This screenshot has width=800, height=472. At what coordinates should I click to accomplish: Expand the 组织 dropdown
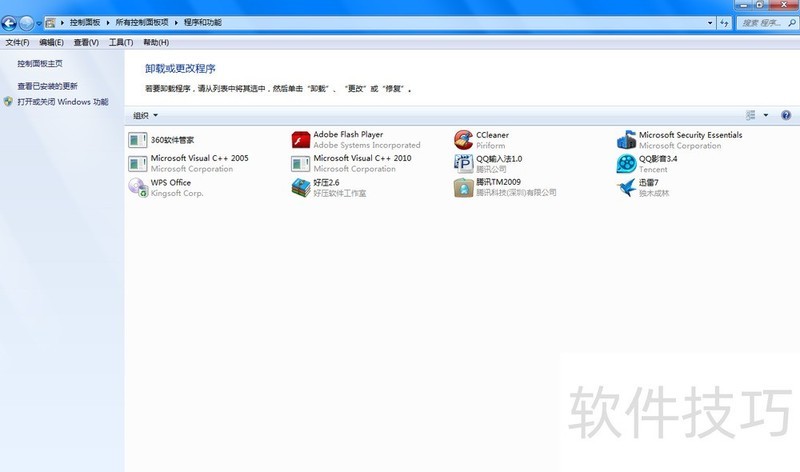coord(145,115)
